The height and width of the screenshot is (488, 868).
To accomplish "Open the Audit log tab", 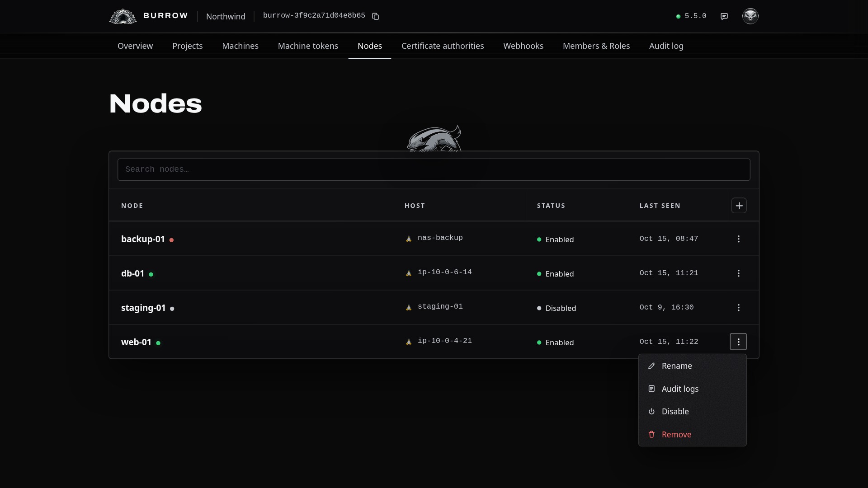I will coord(666,46).
